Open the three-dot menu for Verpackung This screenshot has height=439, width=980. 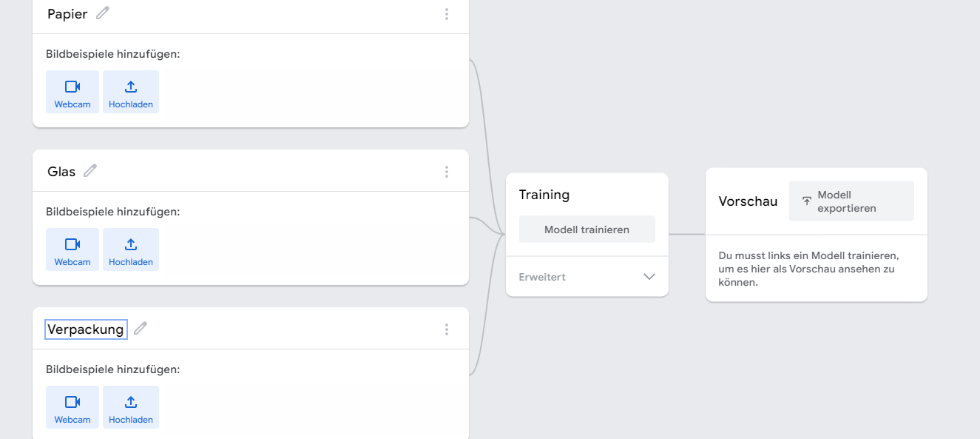click(x=447, y=329)
